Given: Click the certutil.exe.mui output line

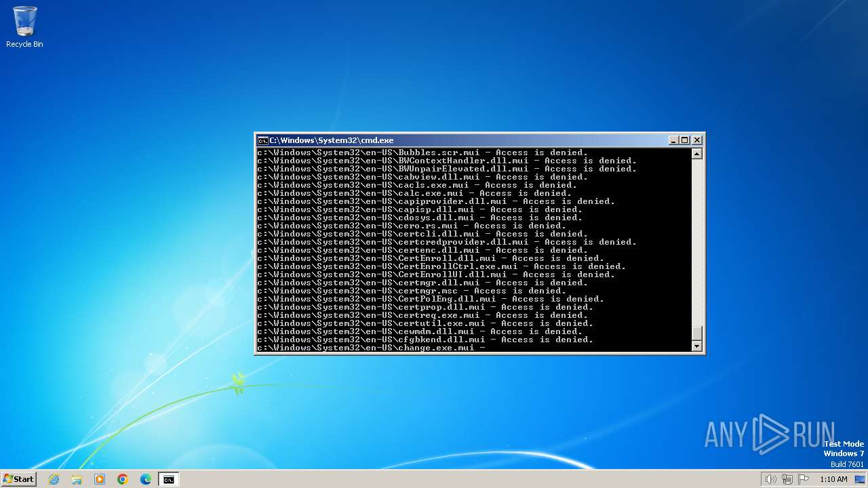Looking at the screenshot, I should (425, 323).
